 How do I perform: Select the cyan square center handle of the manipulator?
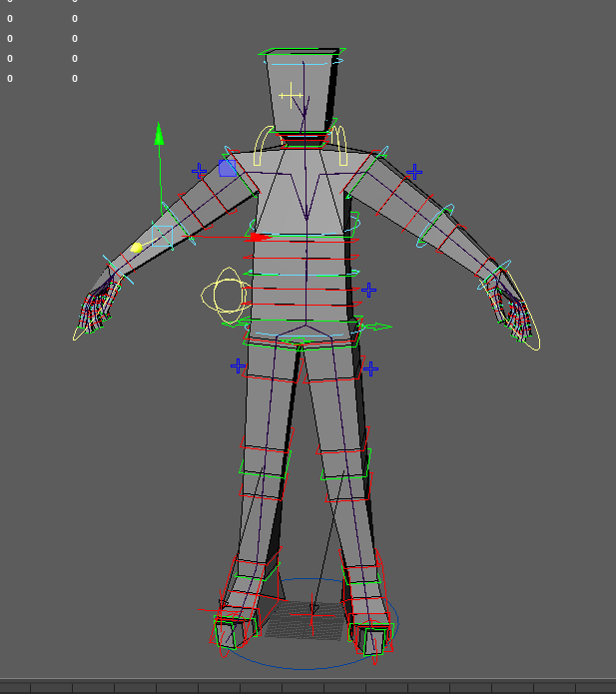click(162, 236)
